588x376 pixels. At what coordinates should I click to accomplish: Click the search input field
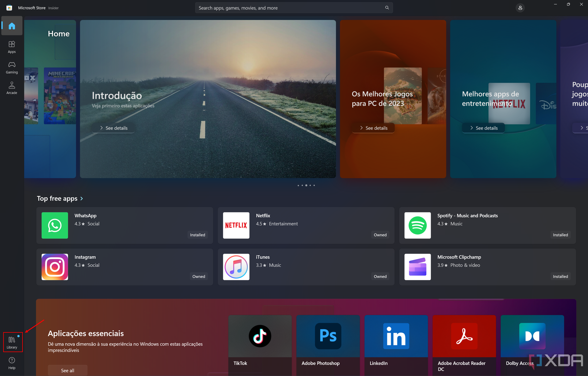pos(294,8)
